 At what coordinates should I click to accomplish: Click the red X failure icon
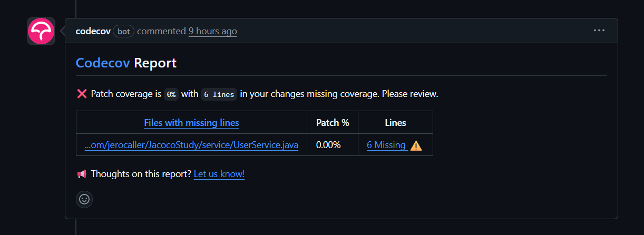tap(82, 94)
